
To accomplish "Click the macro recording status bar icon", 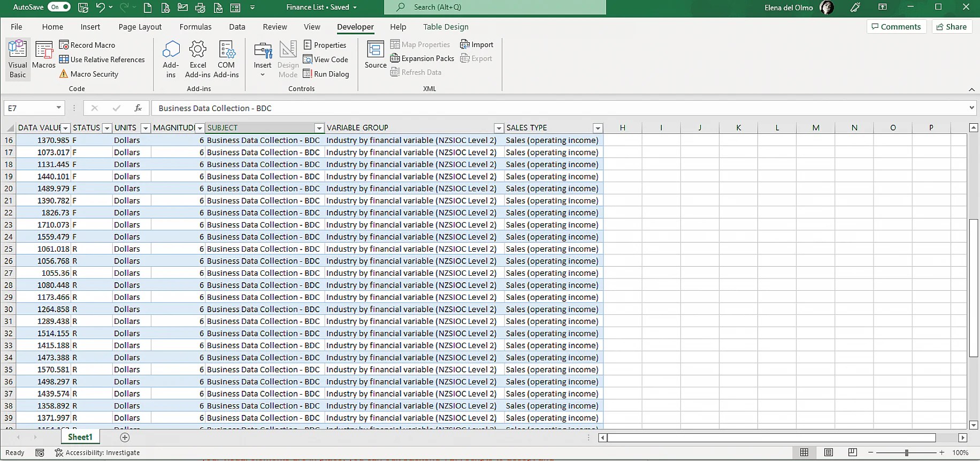I will click(x=40, y=453).
